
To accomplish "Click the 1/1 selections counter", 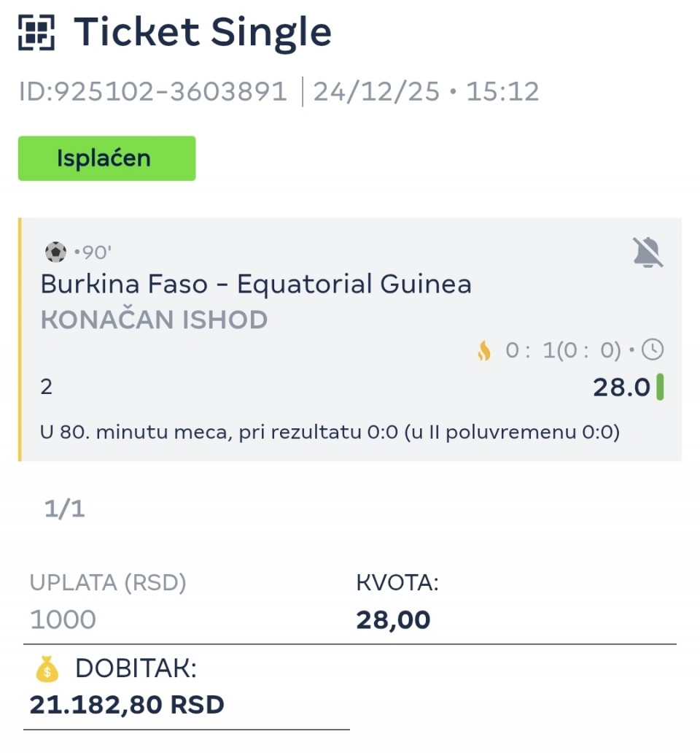I will point(65,509).
